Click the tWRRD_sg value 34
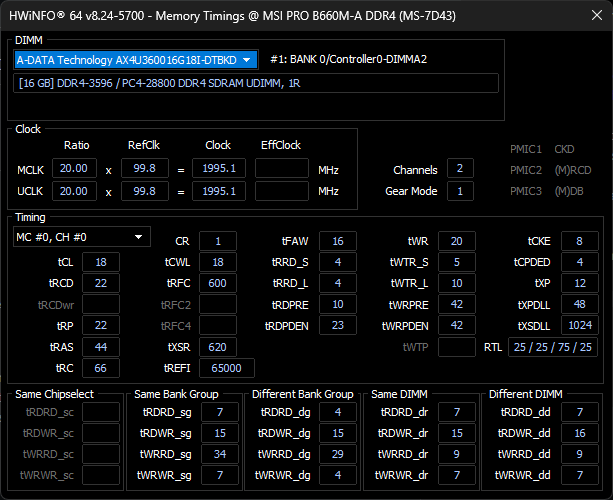The image size is (613, 500). [x=220, y=454]
